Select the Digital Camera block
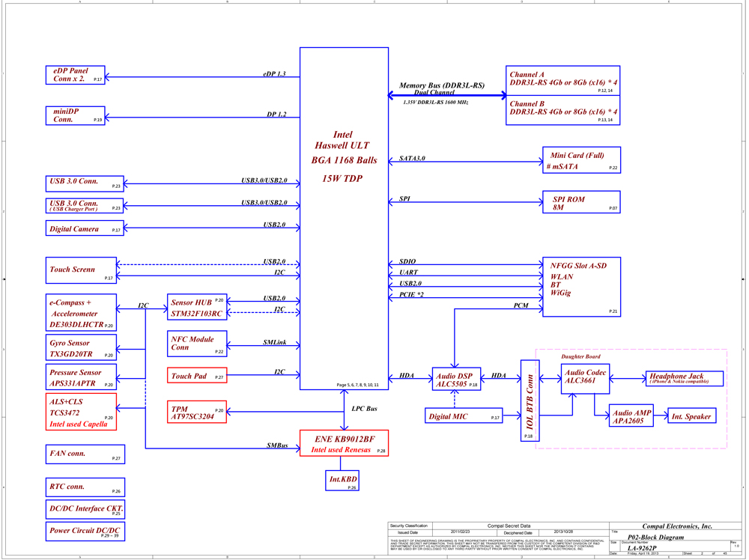Viewport: 749px width, 560px height. point(85,228)
